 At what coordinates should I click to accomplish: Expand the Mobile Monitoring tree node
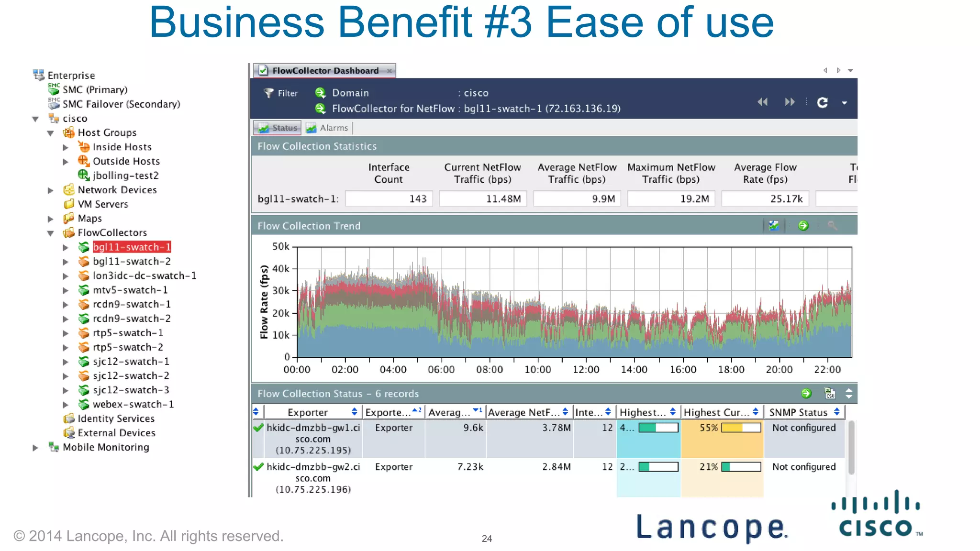pos(35,448)
